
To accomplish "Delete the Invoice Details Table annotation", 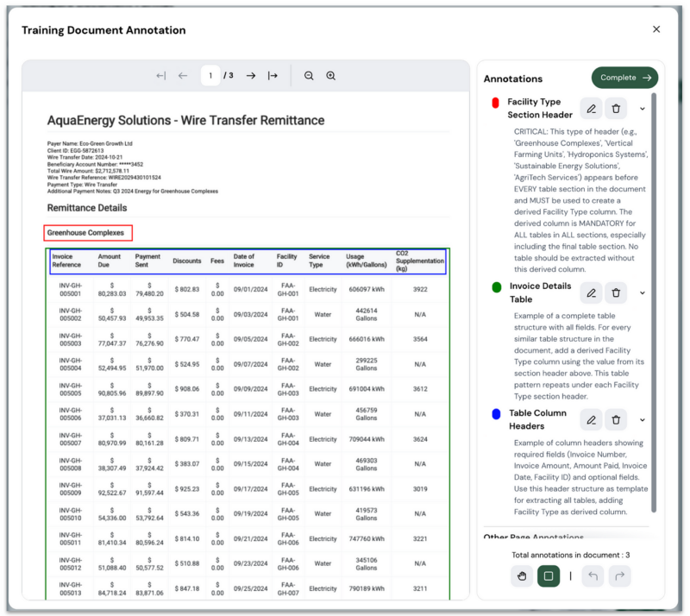I will (x=616, y=292).
